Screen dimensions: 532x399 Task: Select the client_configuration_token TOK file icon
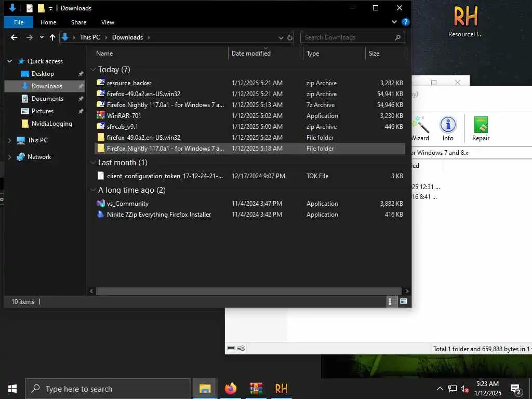100,176
